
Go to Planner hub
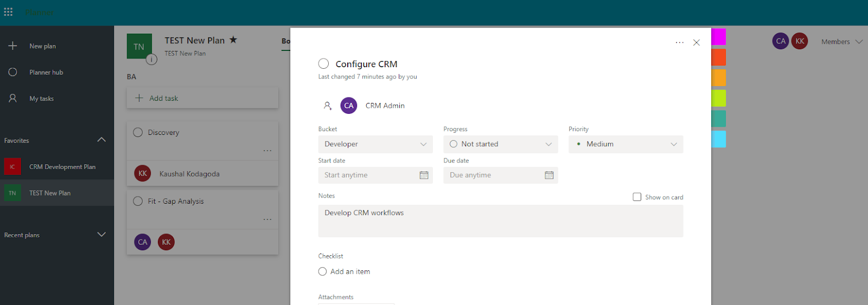click(x=46, y=72)
